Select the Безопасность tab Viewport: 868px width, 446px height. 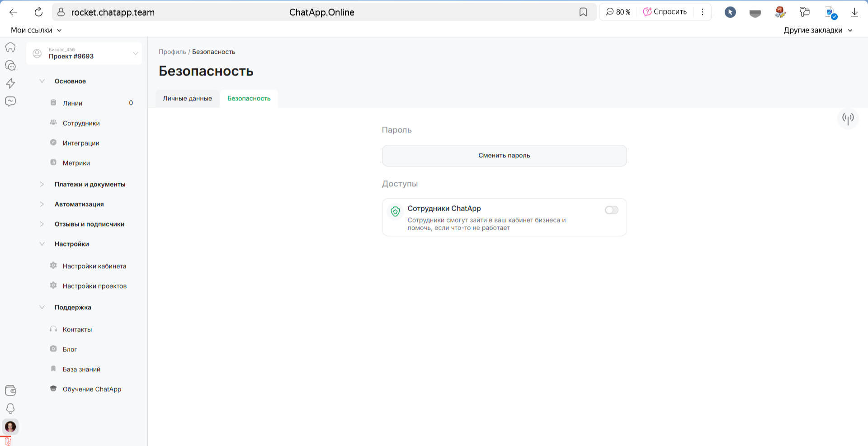pos(249,98)
